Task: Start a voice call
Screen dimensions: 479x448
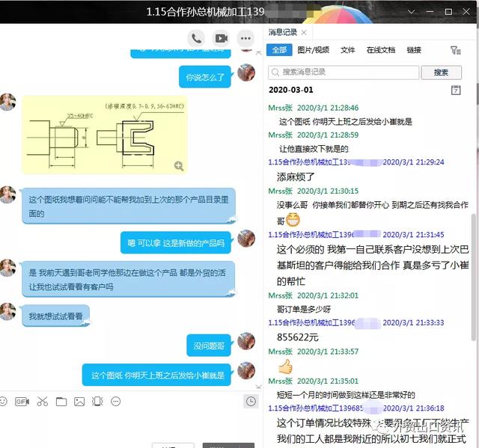Action: tap(197, 38)
